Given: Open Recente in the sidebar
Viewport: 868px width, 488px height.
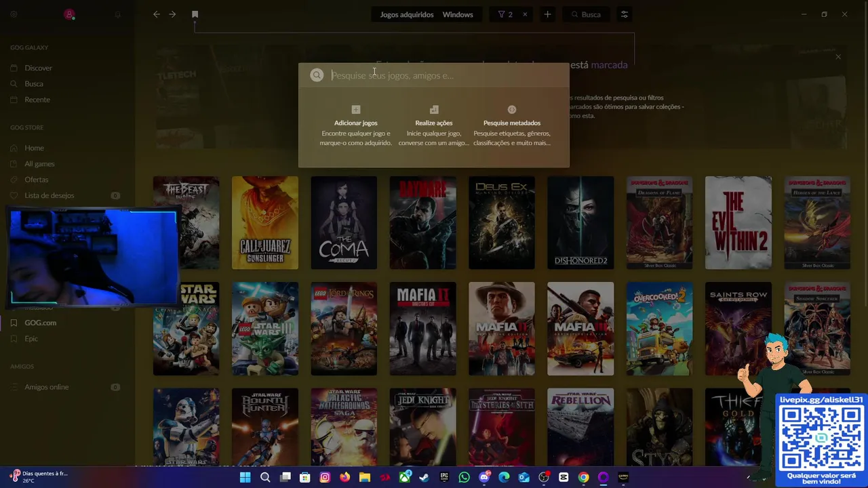Looking at the screenshot, I should point(37,100).
